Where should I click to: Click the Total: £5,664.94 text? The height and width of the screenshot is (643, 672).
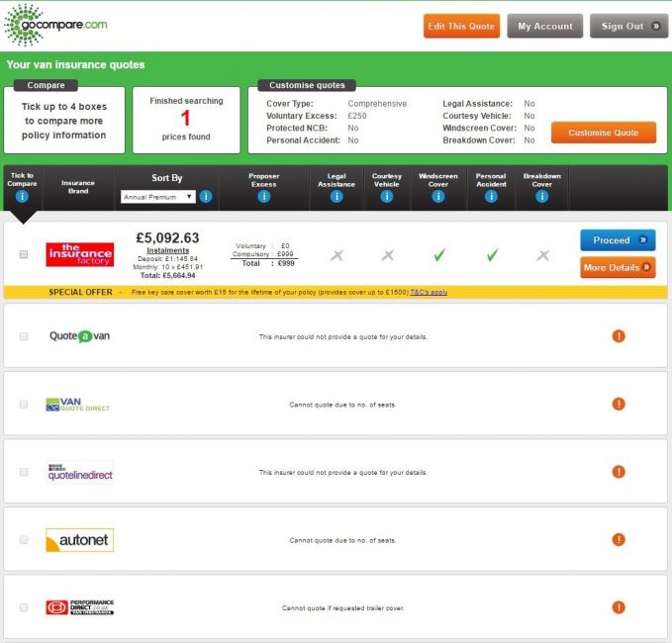(167, 275)
